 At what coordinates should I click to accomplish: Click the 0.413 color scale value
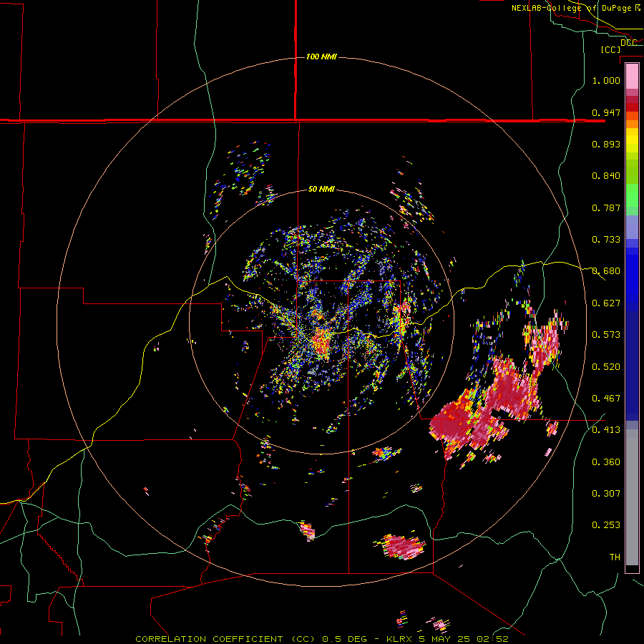click(606, 430)
